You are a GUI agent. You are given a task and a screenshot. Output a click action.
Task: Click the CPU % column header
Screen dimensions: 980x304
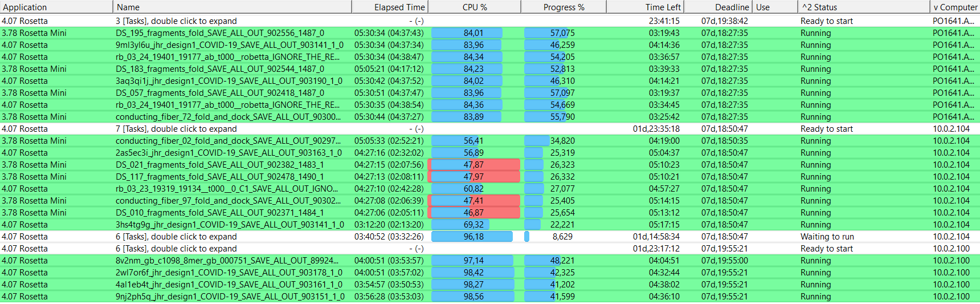(475, 7)
